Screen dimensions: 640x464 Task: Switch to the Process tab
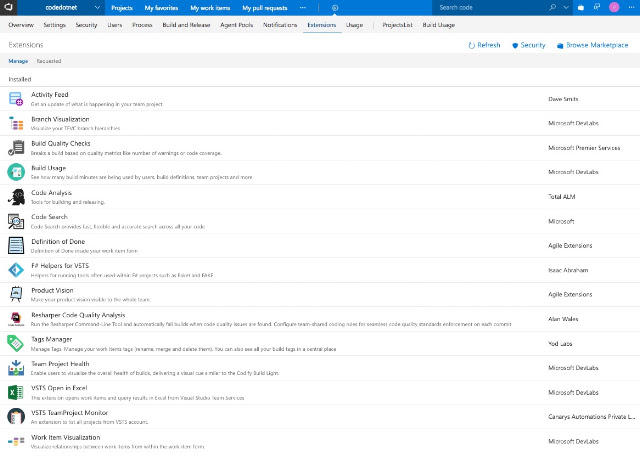[142, 25]
